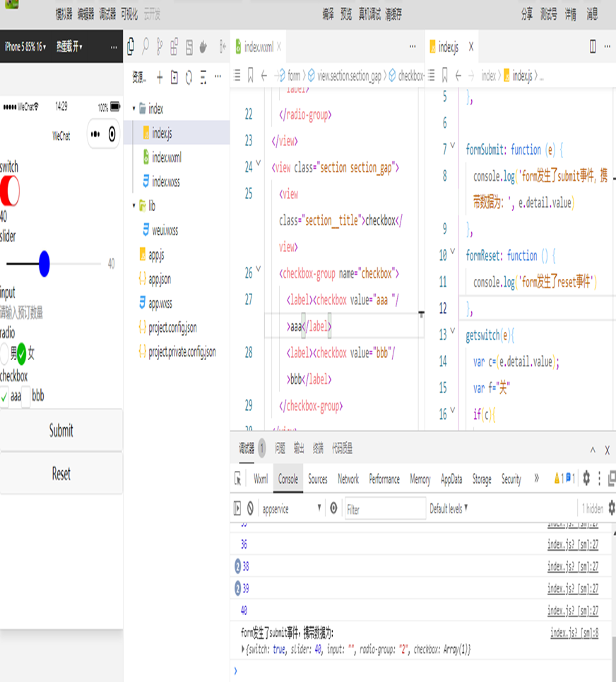Open the appservice context dropdown
This screenshot has height=682, width=616.
292,508
